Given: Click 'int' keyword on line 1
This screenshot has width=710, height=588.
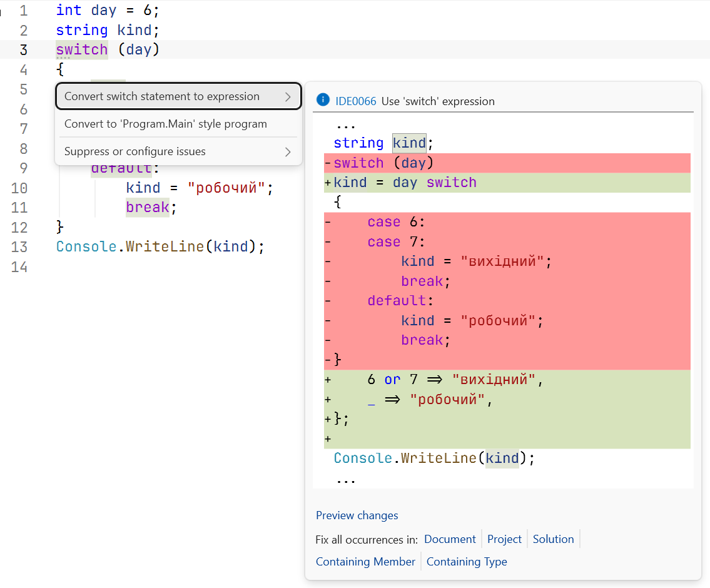Looking at the screenshot, I should [x=68, y=10].
